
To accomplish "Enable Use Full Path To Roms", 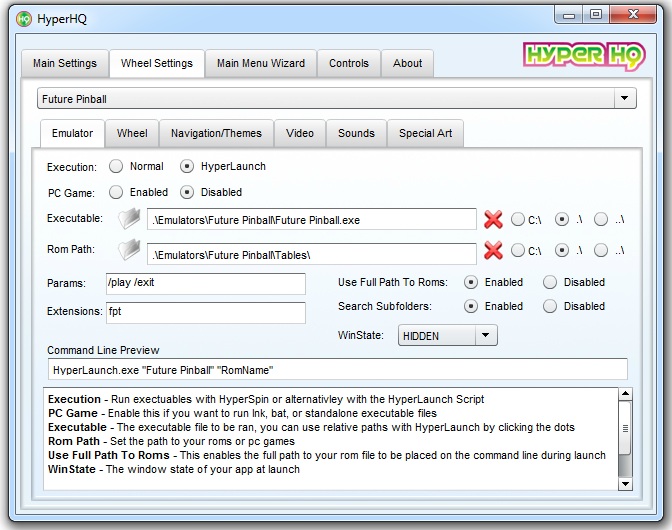I will coord(471,282).
